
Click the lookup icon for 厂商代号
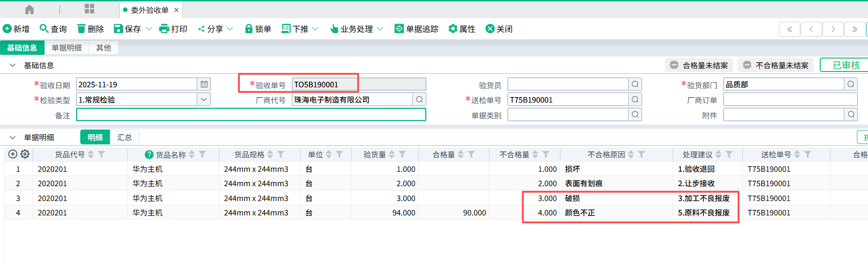(x=419, y=99)
